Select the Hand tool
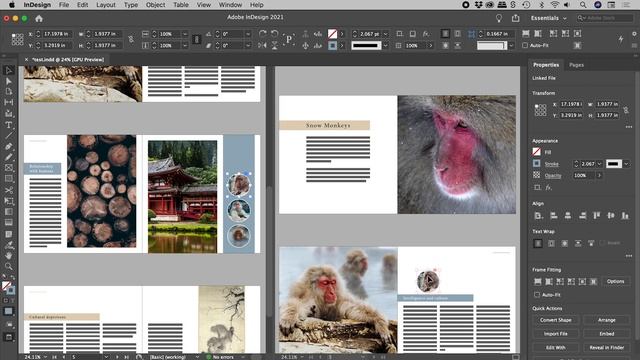This screenshot has width=640, height=360. (x=9, y=256)
